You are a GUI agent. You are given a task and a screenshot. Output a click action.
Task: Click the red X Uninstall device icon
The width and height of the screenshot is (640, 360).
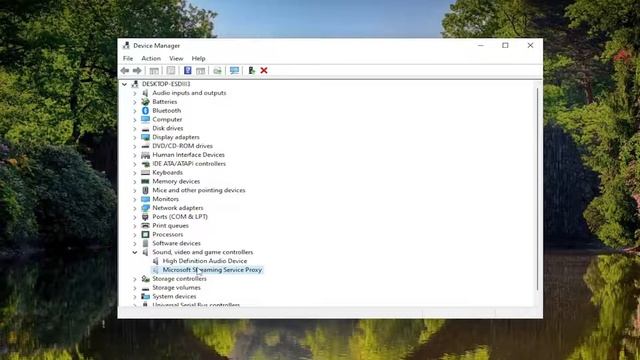tap(264, 71)
